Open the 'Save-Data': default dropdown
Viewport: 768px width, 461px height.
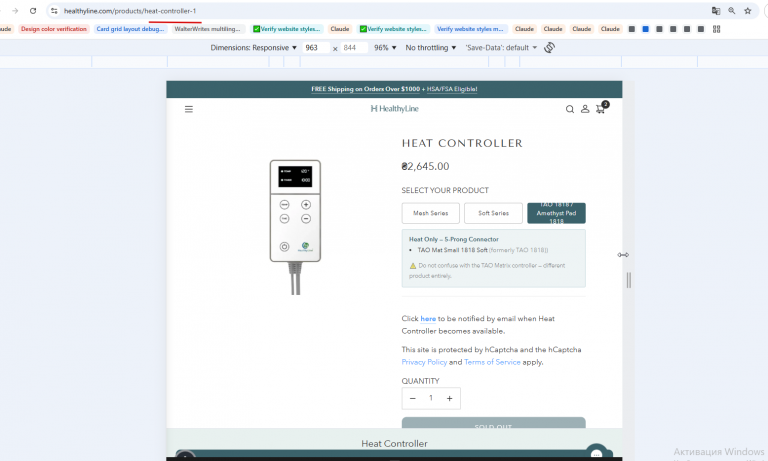pos(501,48)
